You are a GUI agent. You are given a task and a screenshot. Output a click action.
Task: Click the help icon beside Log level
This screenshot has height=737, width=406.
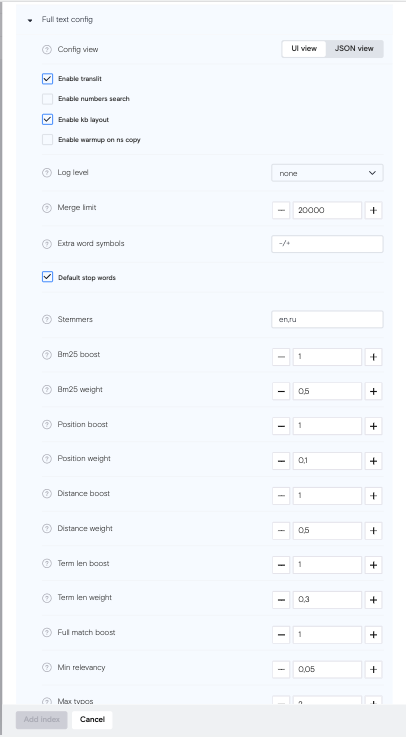[47, 172]
